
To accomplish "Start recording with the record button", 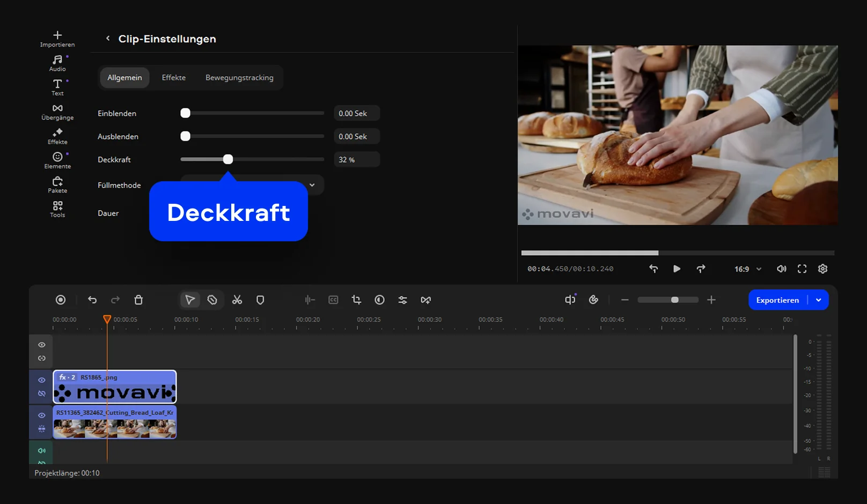I will (61, 300).
